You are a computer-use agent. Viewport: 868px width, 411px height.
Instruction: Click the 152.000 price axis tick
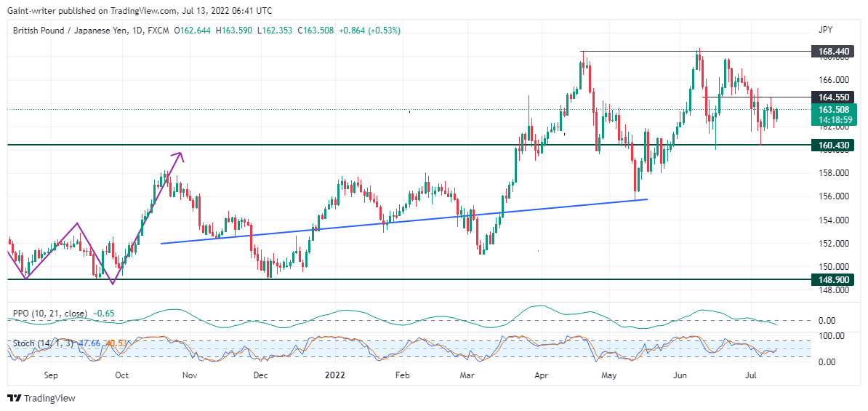(833, 243)
